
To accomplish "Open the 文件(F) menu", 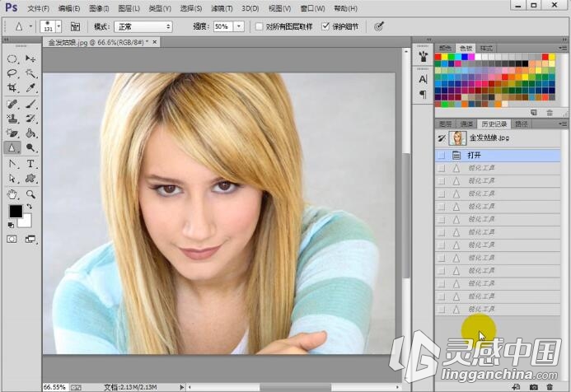I will [x=38, y=8].
